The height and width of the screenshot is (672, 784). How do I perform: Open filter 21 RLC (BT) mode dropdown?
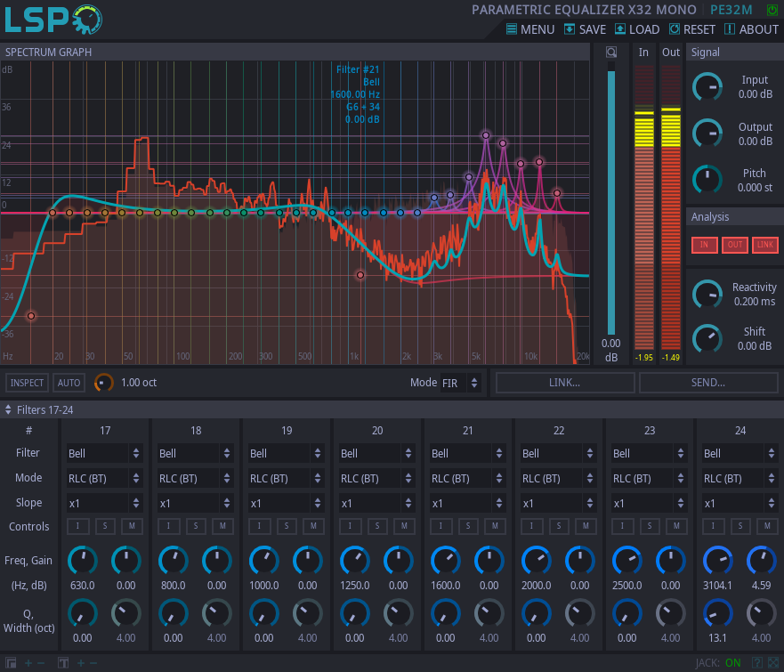click(x=467, y=479)
